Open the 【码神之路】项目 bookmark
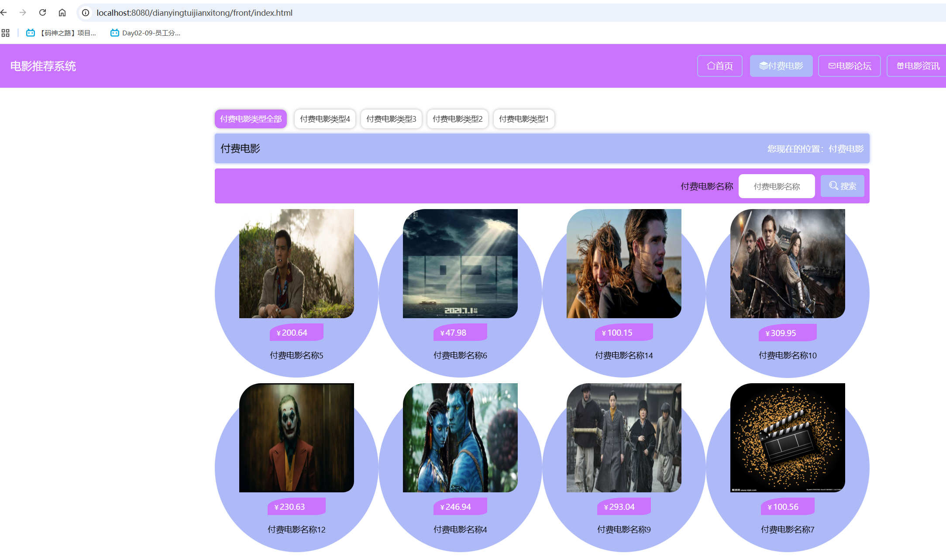 [x=61, y=33]
